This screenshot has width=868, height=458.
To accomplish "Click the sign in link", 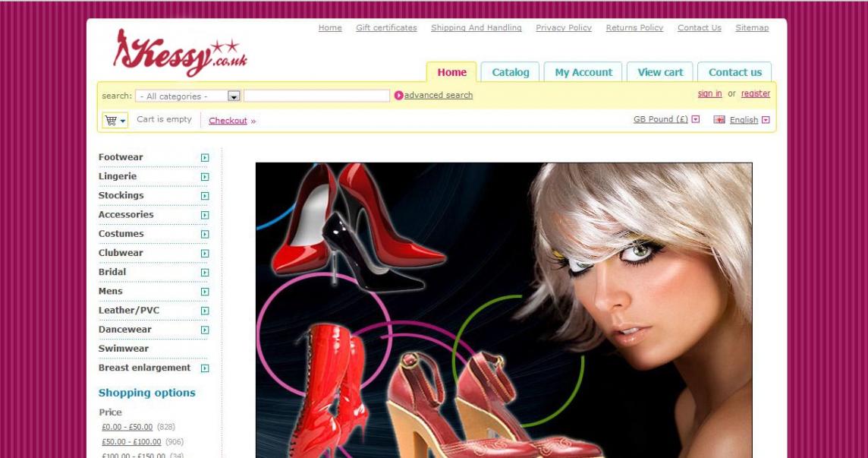I will [x=709, y=93].
